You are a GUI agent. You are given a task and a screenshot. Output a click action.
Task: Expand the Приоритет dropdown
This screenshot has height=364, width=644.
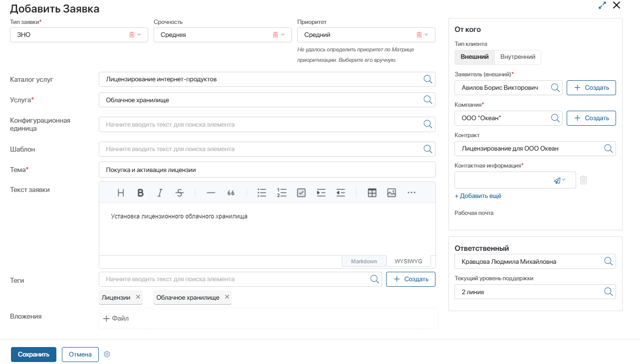(x=427, y=35)
